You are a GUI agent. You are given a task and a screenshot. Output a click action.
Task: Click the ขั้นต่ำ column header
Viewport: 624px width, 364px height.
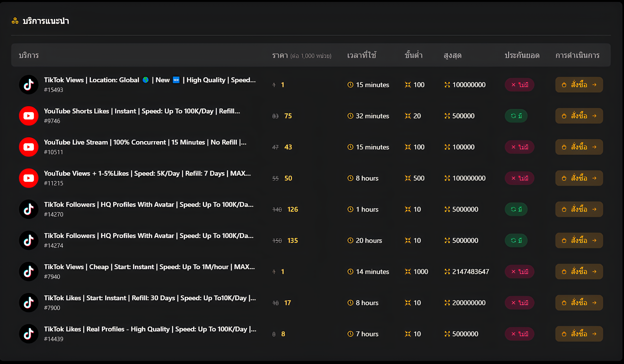click(x=413, y=55)
